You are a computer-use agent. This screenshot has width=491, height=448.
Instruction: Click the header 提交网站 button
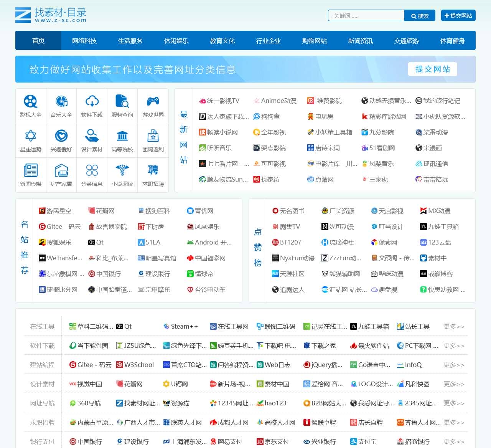tap(458, 15)
